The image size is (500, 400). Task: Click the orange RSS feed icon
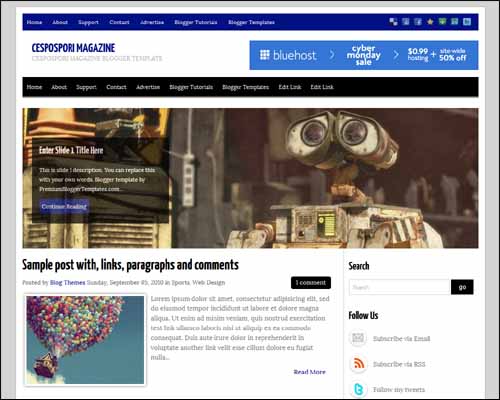358,364
